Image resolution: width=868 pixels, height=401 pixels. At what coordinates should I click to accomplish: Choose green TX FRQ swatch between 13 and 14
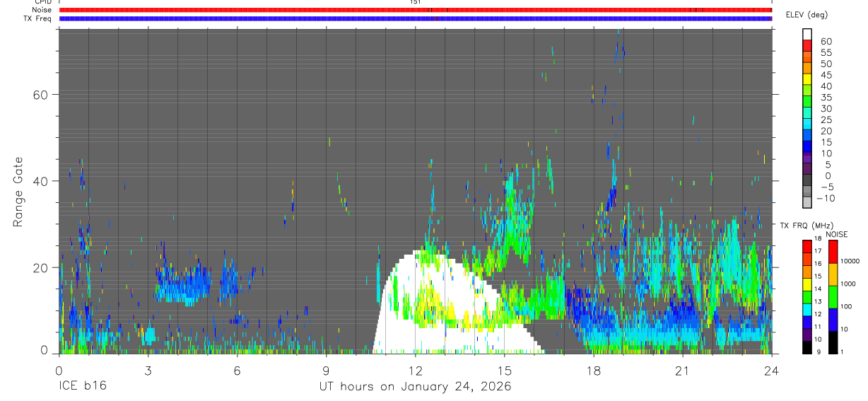point(807,296)
